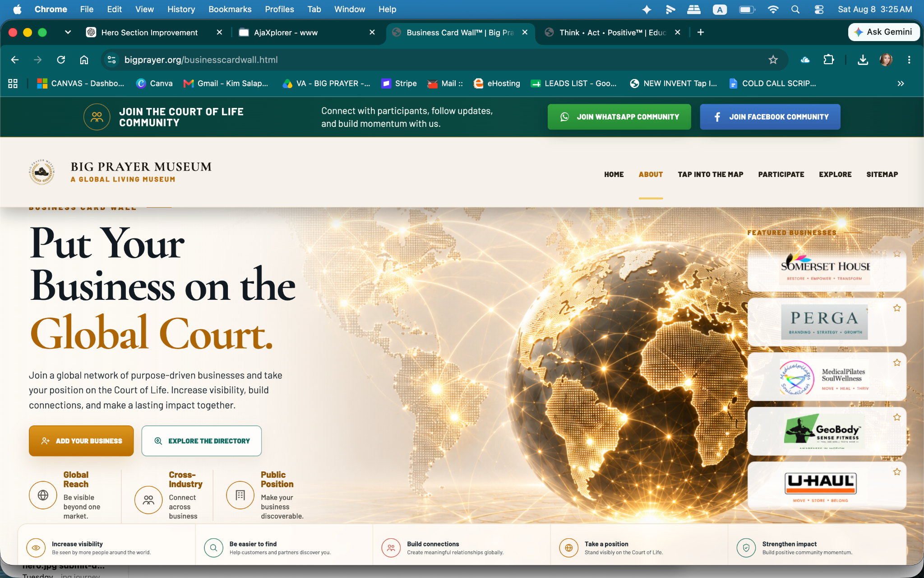Reload the current page

61,60
